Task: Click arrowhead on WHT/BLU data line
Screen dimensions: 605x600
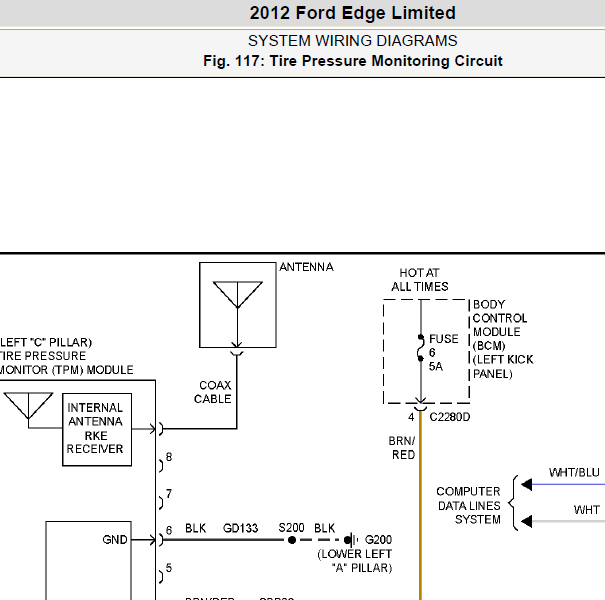Action: pos(527,484)
